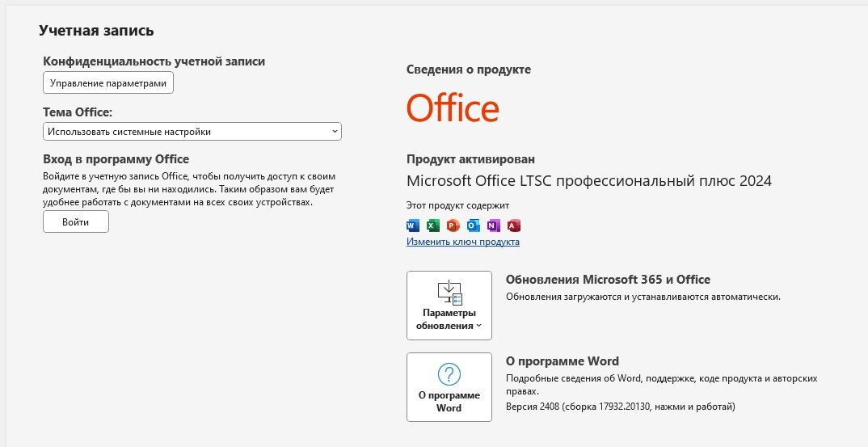Click the Обновления Microsoft 365 и Office heading

(608, 280)
